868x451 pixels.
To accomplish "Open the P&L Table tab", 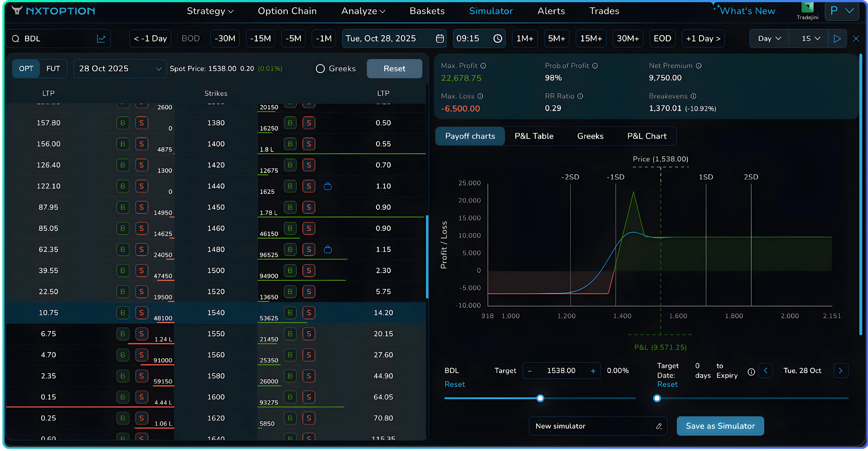I will coord(534,136).
